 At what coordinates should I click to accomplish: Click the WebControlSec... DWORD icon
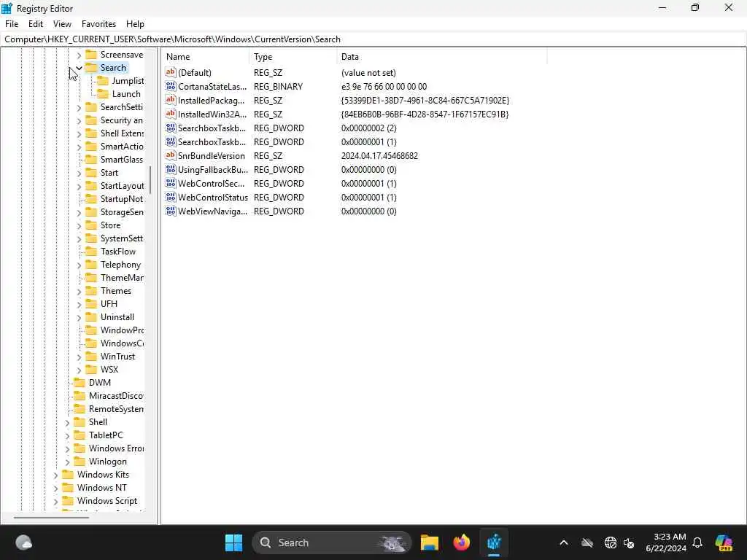click(171, 183)
